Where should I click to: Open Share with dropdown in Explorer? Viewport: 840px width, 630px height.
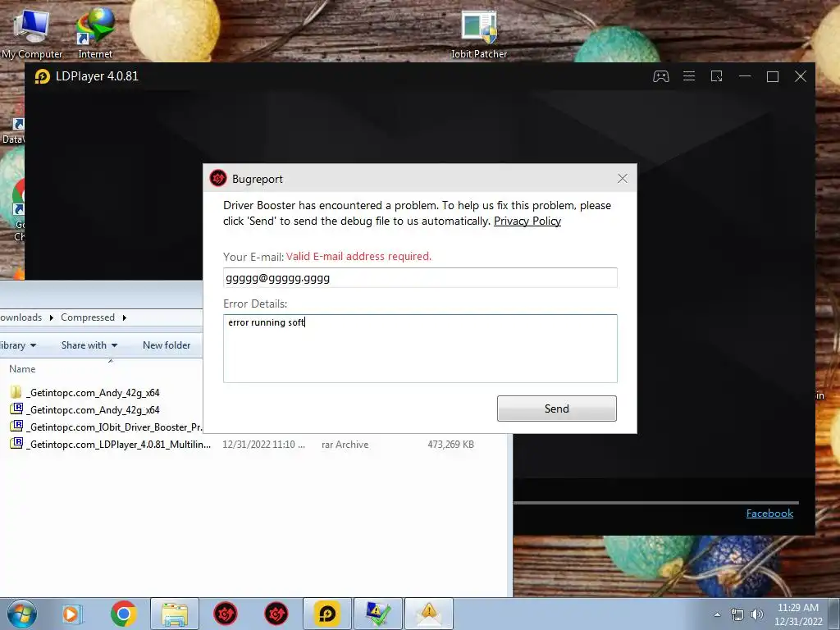[89, 345]
